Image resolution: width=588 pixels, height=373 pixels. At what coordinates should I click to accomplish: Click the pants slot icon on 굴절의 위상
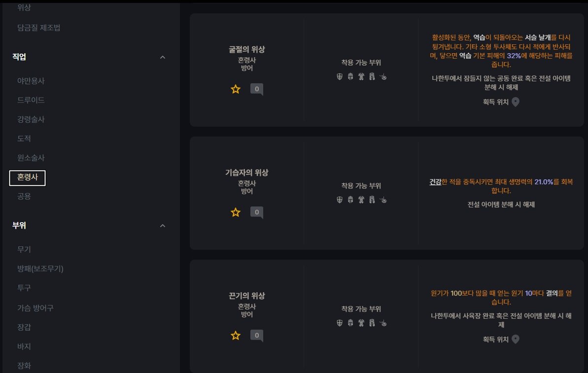[x=372, y=76]
